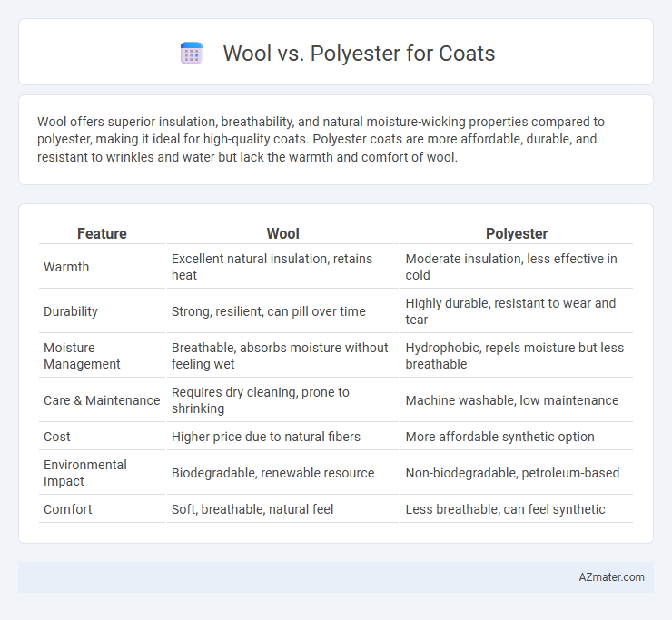Click 'Biodegradable, renewable resource' cell
Screen dimensions: 672x620
tap(282, 473)
